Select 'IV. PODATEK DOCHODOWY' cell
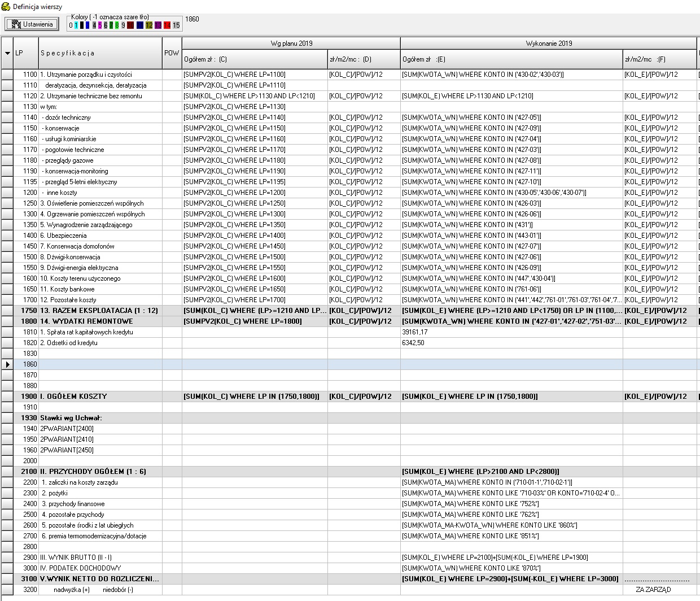Image resolution: width=700 pixels, height=601 pixels. pyautogui.click(x=100, y=568)
